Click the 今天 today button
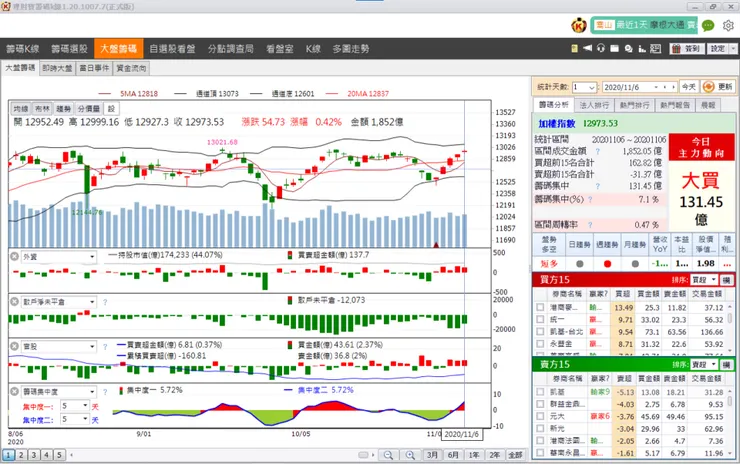This screenshot has height=464, width=740. click(x=689, y=87)
